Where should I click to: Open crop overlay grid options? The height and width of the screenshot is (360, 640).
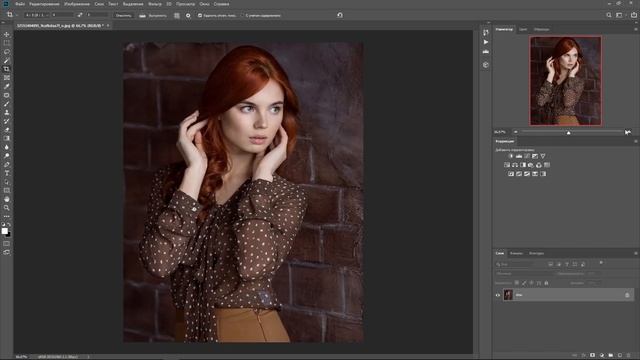(177, 16)
